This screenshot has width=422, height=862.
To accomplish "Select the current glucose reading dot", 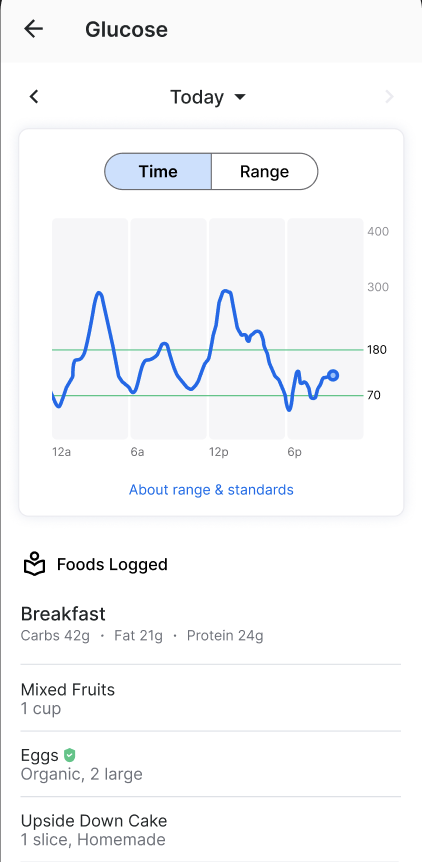I will (332, 375).
